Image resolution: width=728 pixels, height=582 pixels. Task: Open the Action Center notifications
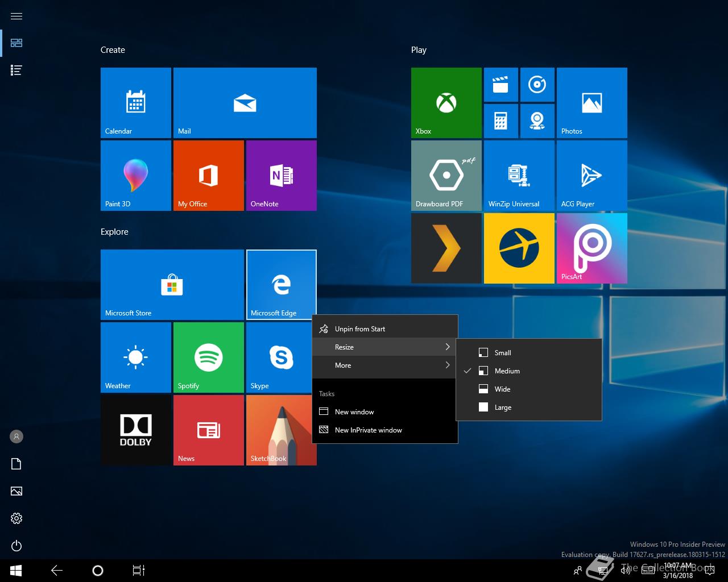(710, 571)
